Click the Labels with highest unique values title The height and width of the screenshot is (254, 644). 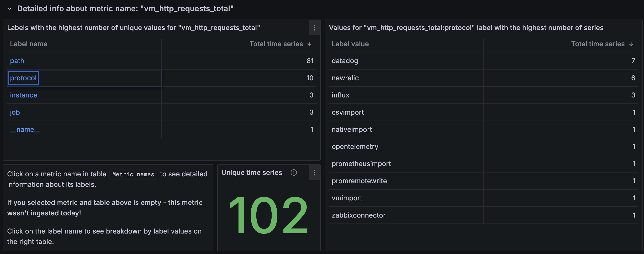point(133,28)
